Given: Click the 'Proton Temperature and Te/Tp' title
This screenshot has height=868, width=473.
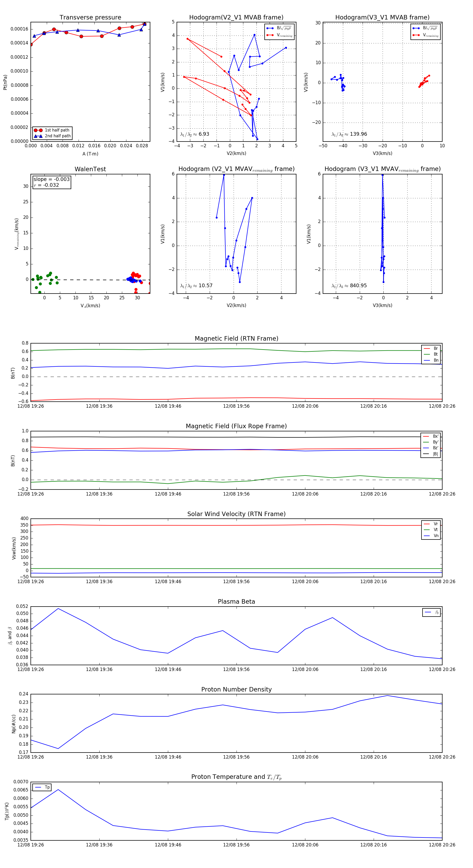Looking at the screenshot, I should (236, 777).
